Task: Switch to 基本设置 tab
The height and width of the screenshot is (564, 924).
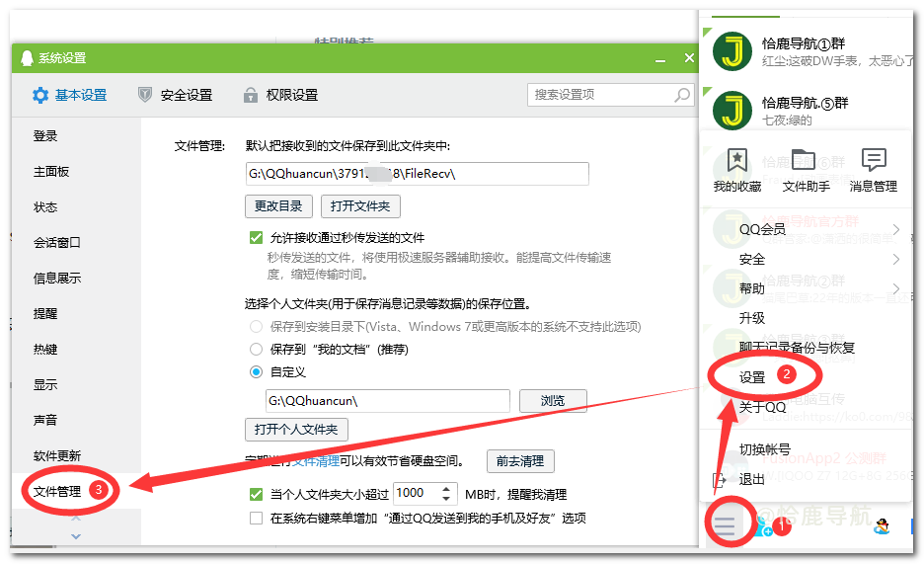Action: (69, 95)
